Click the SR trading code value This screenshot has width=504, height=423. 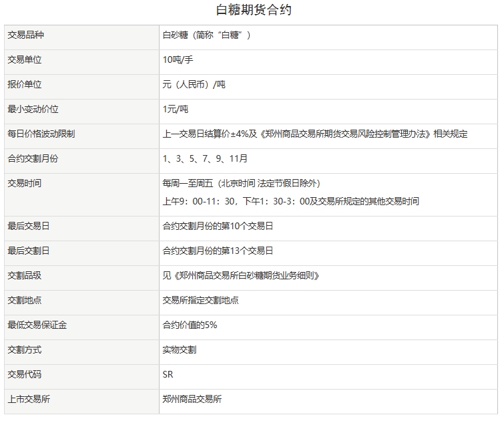coord(168,374)
